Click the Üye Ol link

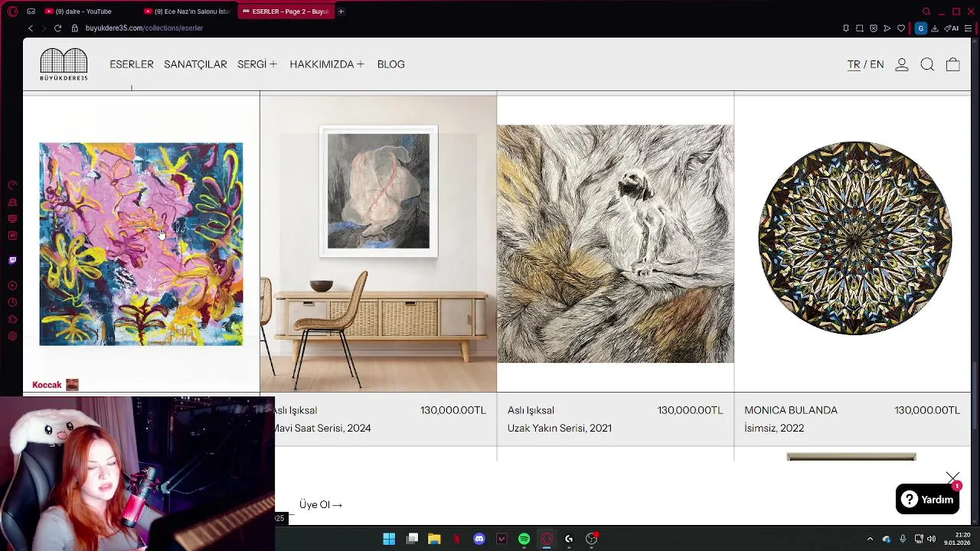pyautogui.click(x=321, y=505)
